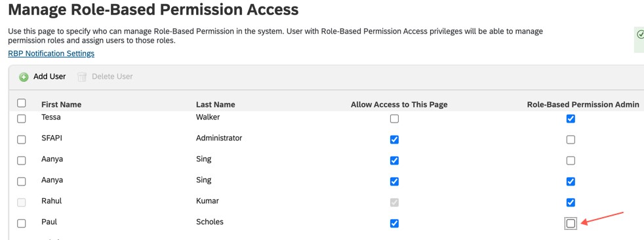Click the First Name column header

click(61, 104)
